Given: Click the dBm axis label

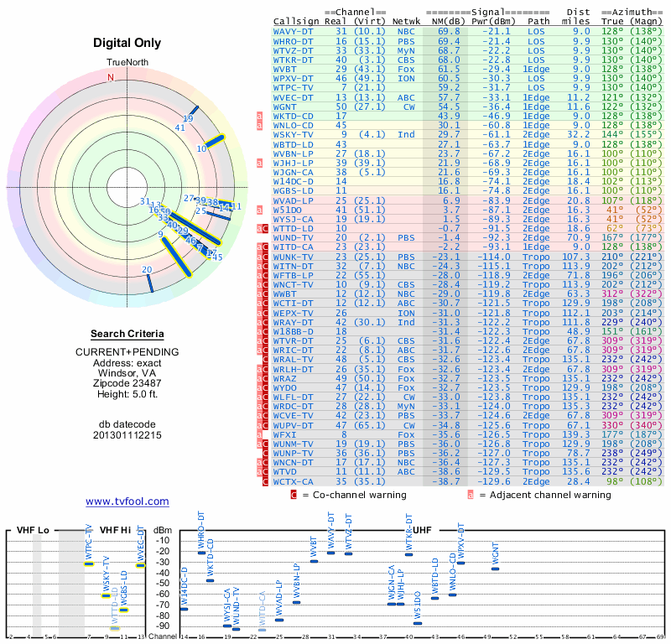Looking at the screenshot, I should (163, 530).
